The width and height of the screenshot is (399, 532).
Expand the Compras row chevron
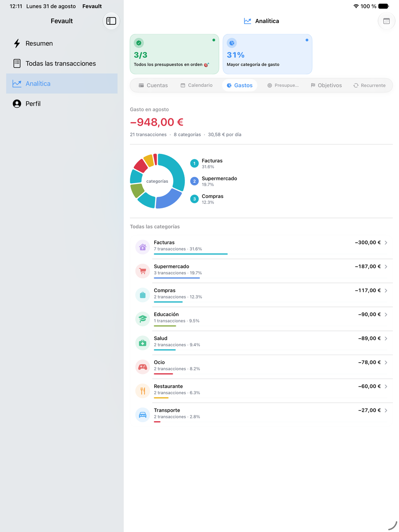point(386,290)
